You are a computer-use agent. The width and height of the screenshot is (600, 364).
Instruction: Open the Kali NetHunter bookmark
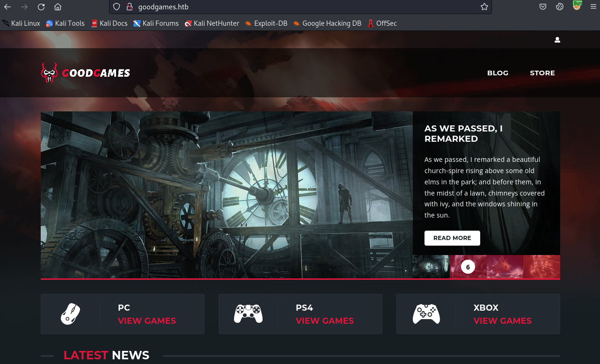[212, 23]
